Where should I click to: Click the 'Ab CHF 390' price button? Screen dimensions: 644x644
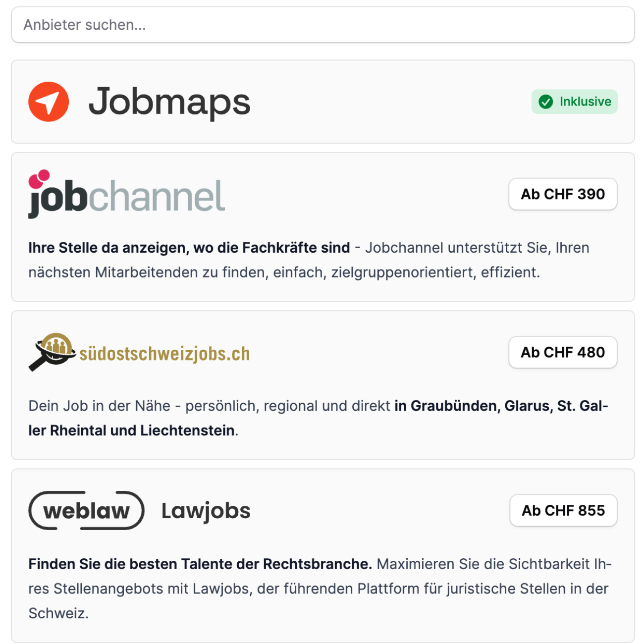pyautogui.click(x=563, y=194)
